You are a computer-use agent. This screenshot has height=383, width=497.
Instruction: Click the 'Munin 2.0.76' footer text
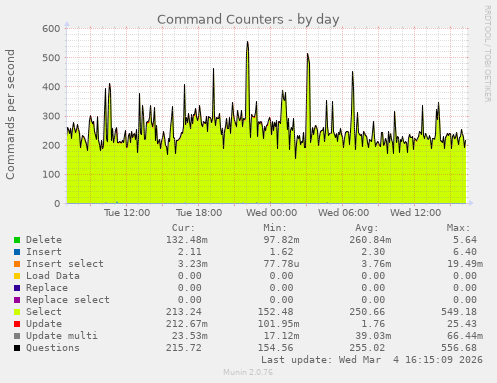click(x=248, y=372)
